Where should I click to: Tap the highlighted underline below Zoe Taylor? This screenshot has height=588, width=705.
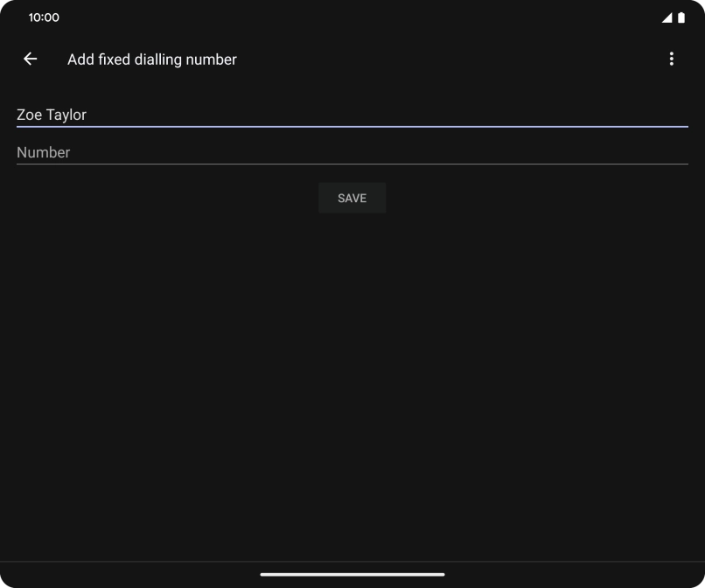pos(352,127)
